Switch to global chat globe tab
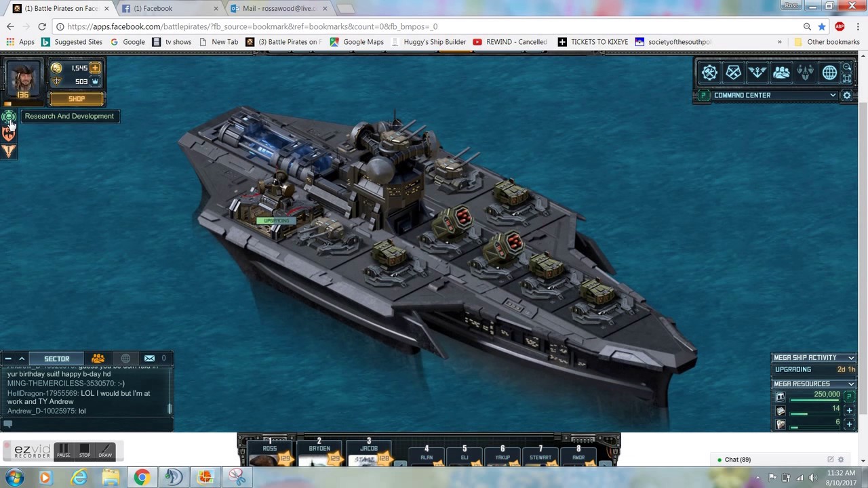 coord(125,359)
